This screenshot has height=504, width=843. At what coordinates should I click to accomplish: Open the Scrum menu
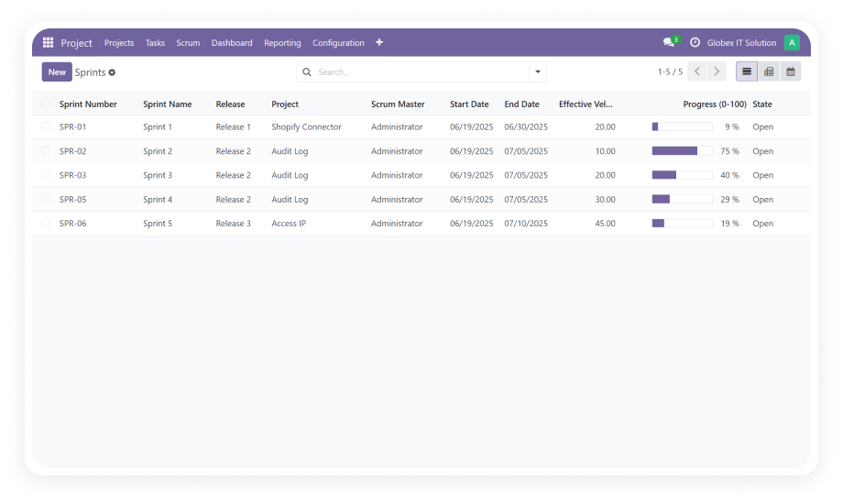(x=188, y=42)
